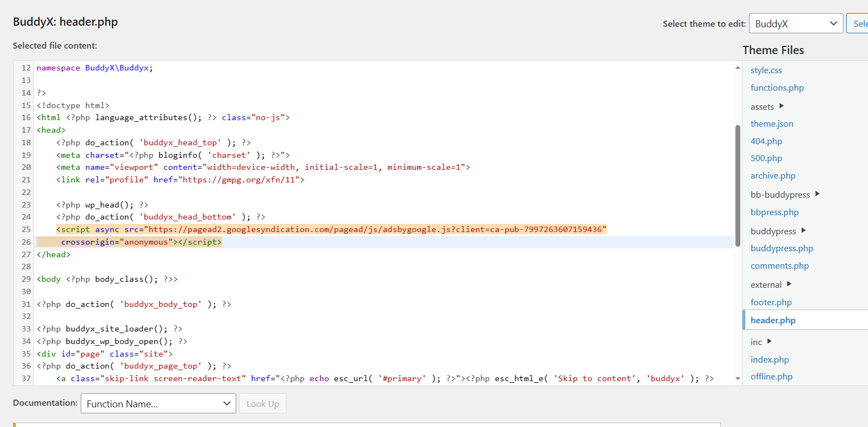This screenshot has width=868, height=427.
Task: Click line number 12 in the gutter
Action: click(26, 68)
